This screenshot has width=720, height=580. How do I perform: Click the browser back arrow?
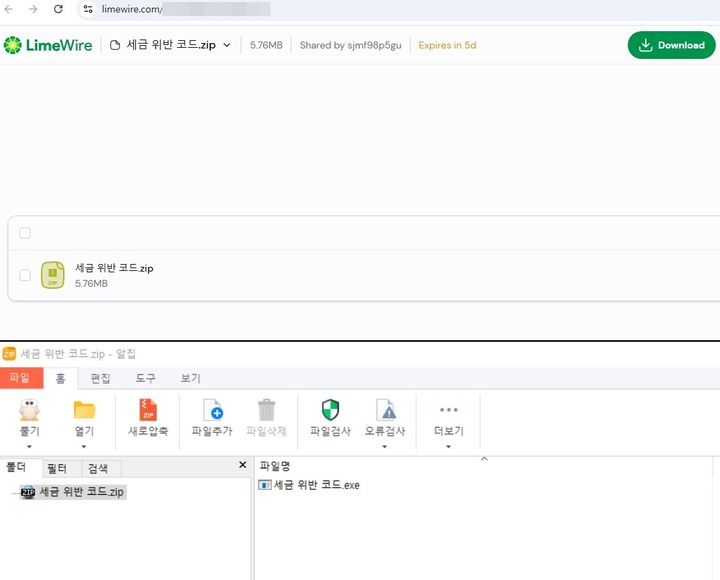click(9, 9)
